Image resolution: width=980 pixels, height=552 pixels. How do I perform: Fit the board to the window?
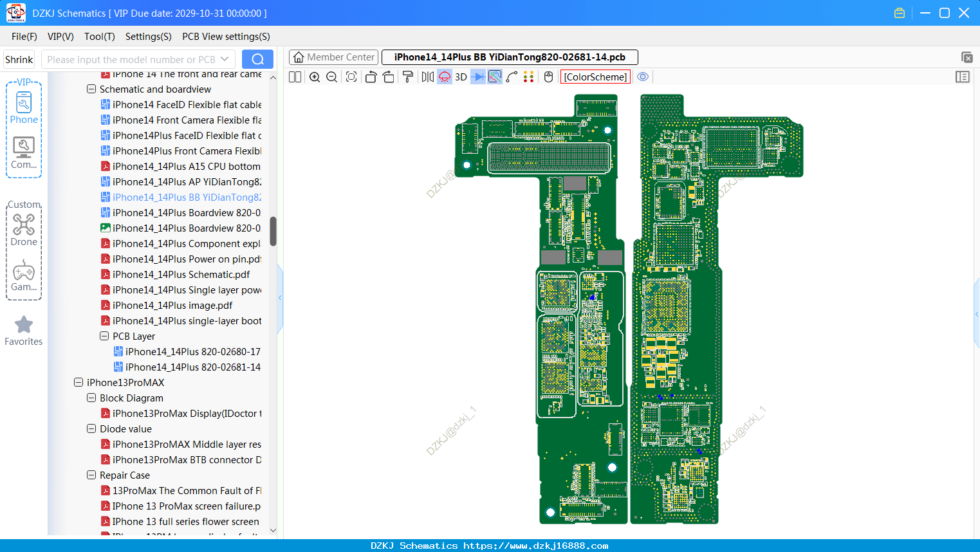pyautogui.click(x=351, y=77)
